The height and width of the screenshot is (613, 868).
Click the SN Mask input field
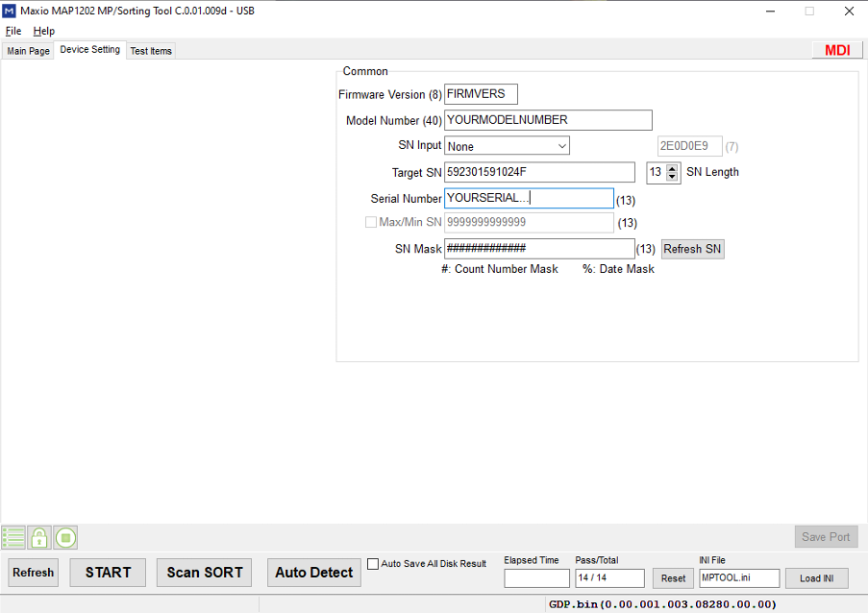539,249
